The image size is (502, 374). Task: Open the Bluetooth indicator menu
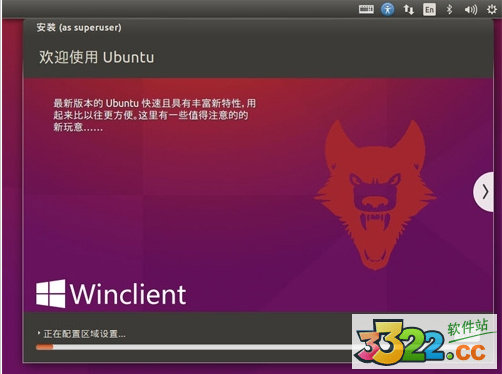pyautogui.click(x=449, y=9)
